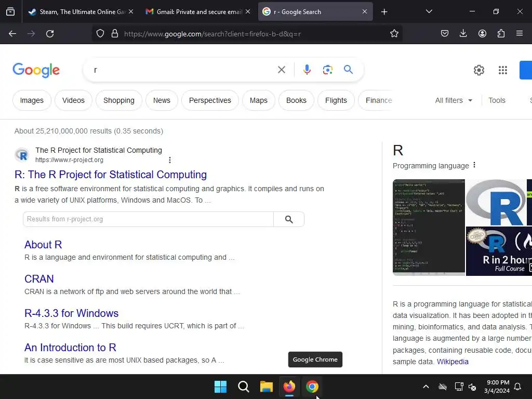
Task: Switch to Steam tab
Action: click(x=77, y=12)
